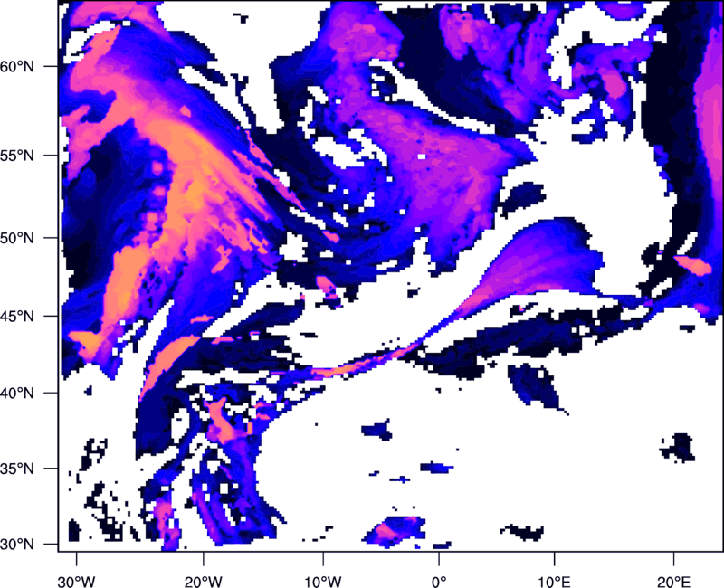Click the 40°N latitude label

17,393
